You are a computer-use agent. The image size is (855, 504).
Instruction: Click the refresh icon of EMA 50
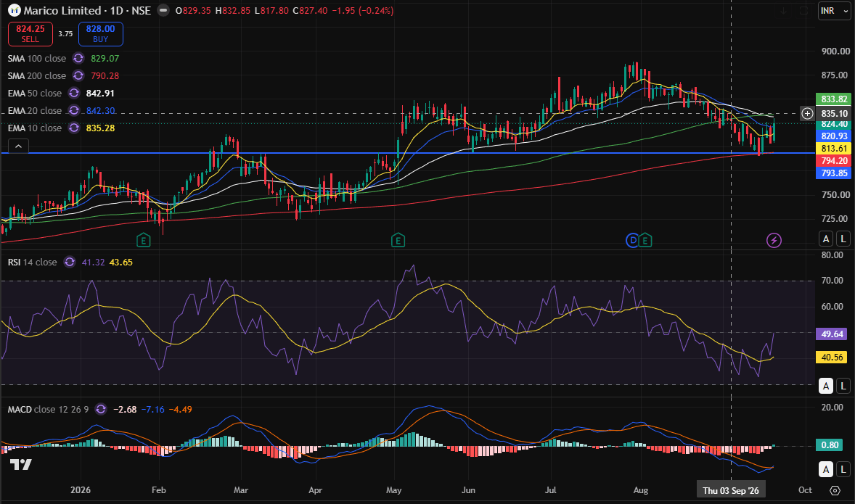(74, 93)
